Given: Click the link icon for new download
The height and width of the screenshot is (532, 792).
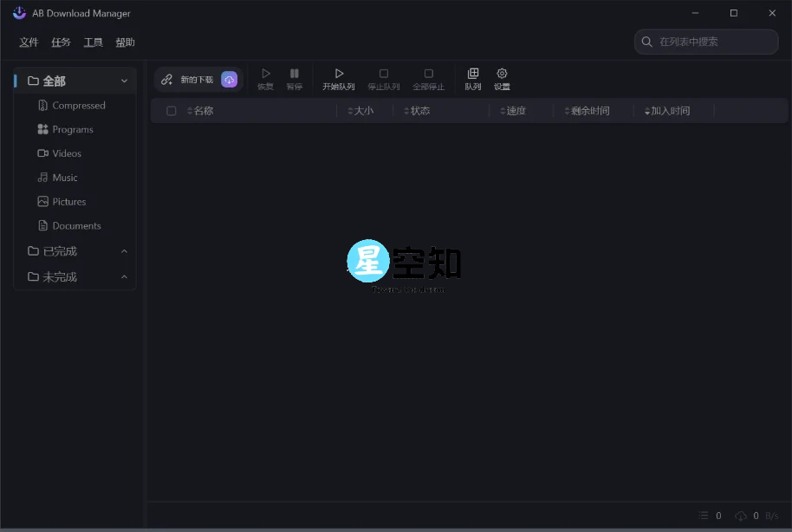Looking at the screenshot, I should pos(166,79).
